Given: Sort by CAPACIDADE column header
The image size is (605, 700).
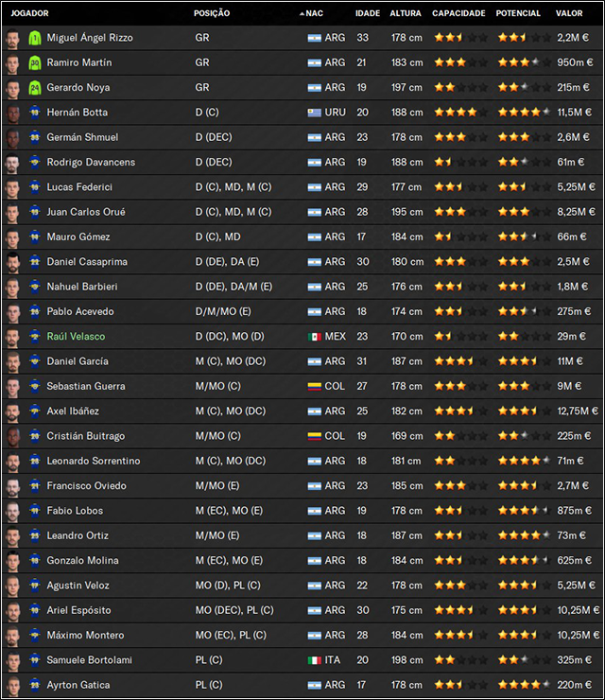Looking at the screenshot, I should click(458, 13).
